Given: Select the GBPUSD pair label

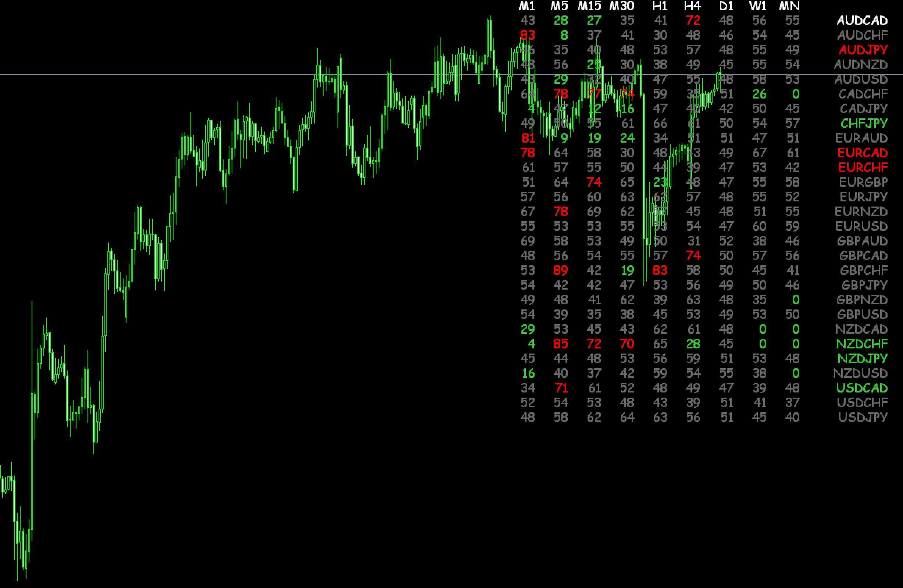Looking at the screenshot, I should 862,315.
